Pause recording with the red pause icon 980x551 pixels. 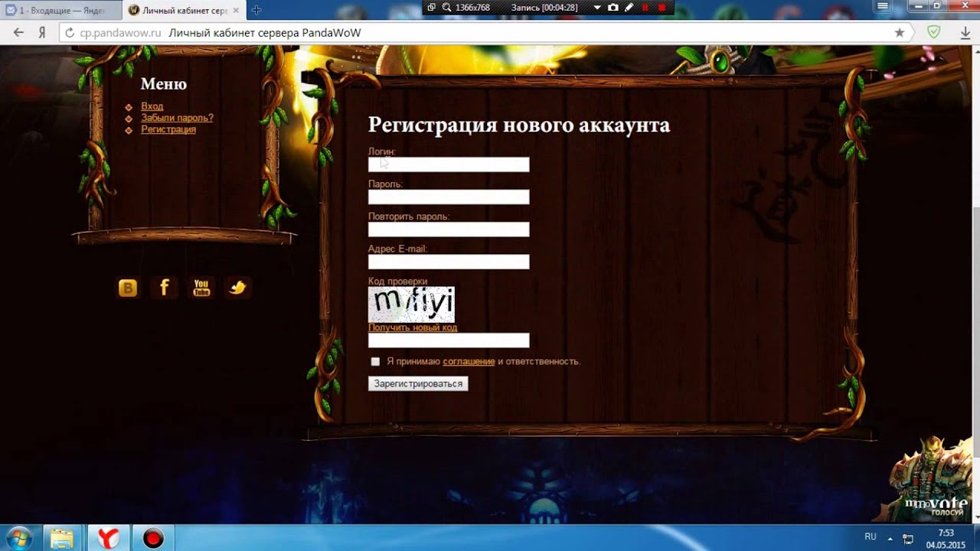[x=645, y=7]
